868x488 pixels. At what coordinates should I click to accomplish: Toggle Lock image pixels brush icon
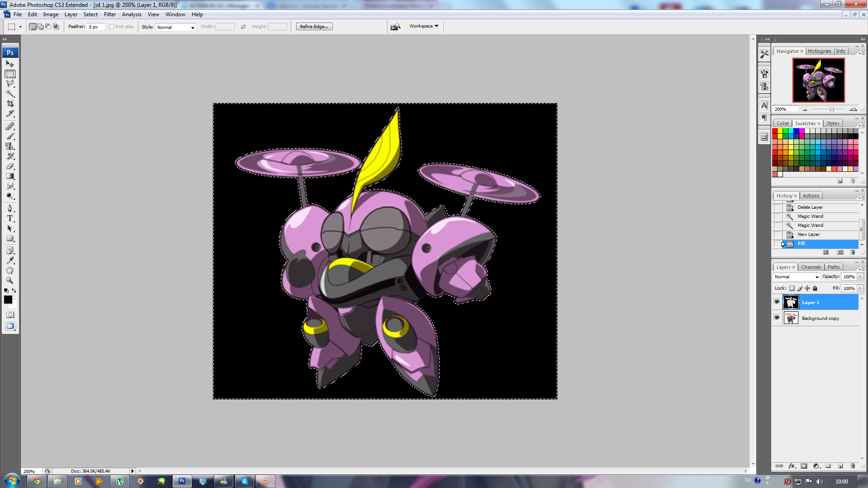(799, 288)
